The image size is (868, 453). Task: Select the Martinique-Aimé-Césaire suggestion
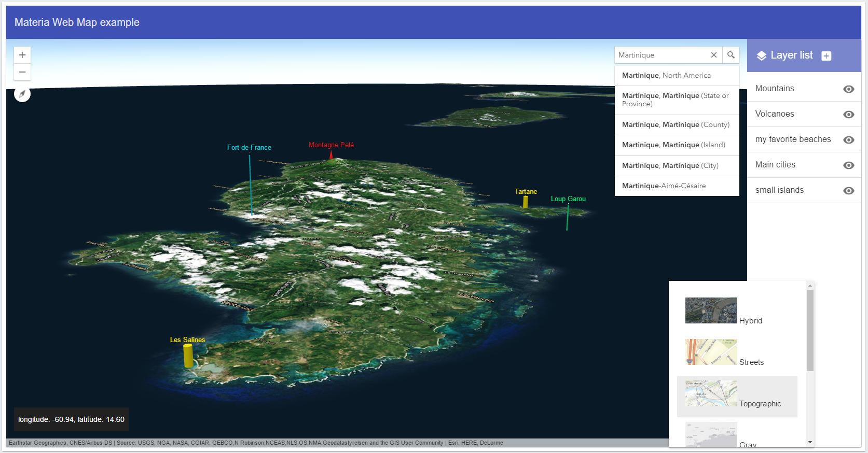(x=677, y=186)
